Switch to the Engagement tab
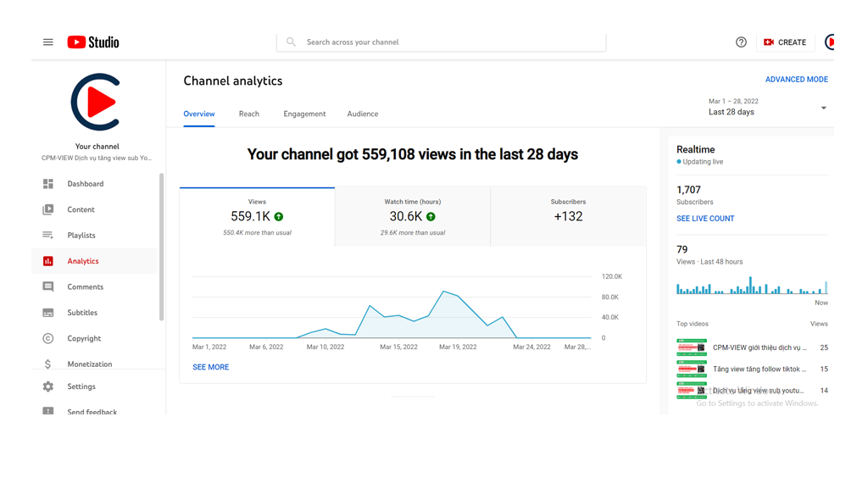Screen dimensions: 868x478 pos(304,114)
